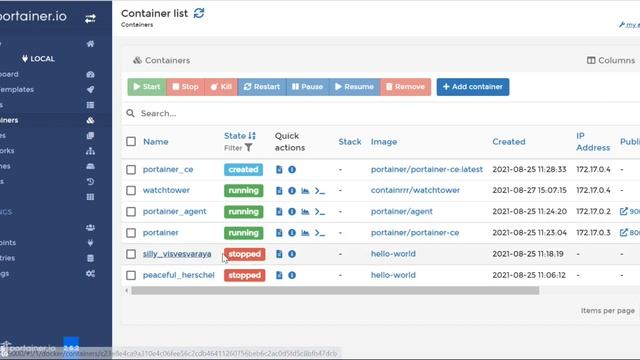Open inspect info icon for portainer_ce
The height and width of the screenshot is (360, 640).
[x=292, y=169]
